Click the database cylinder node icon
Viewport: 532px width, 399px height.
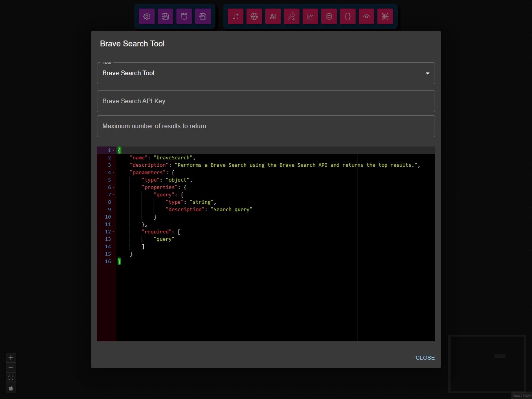(329, 16)
